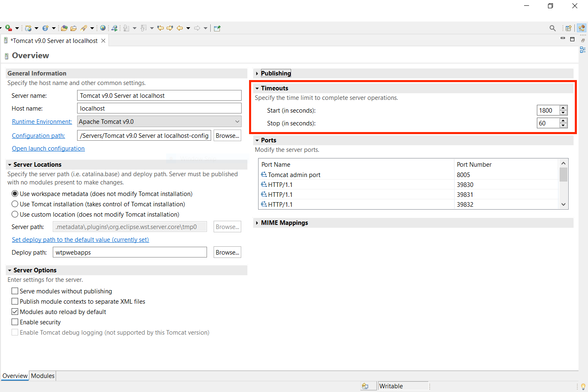Click the Open Type toolbar icon

[64, 28]
